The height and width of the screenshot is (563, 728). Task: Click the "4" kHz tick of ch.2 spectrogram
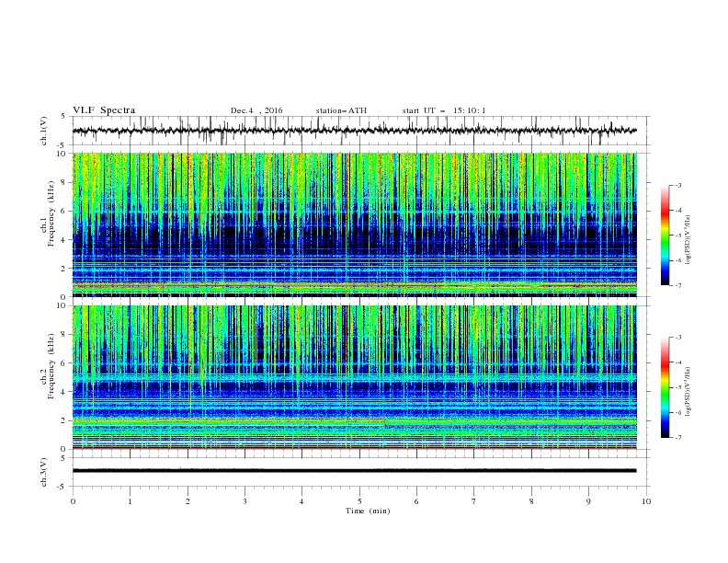click(x=64, y=392)
